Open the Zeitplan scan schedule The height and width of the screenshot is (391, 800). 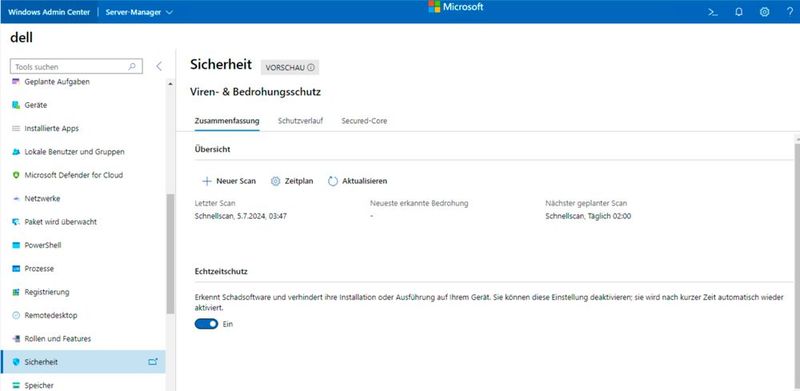(292, 181)
